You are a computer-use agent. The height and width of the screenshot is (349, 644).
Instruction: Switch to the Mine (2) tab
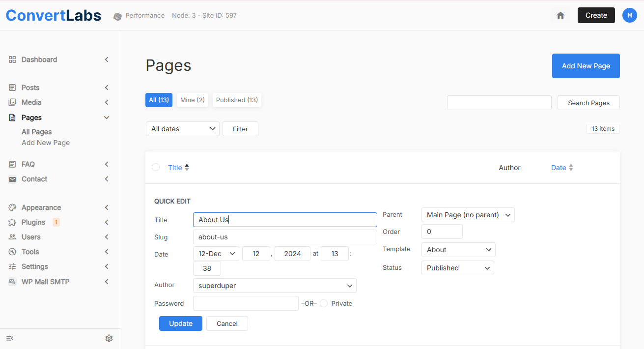click(x=192, y=100)
